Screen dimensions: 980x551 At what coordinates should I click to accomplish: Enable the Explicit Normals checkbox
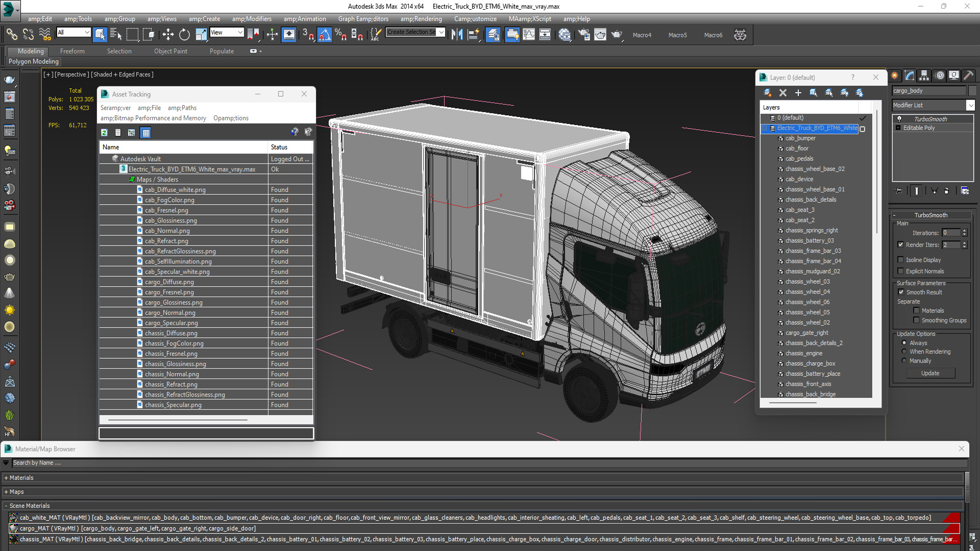900,271
